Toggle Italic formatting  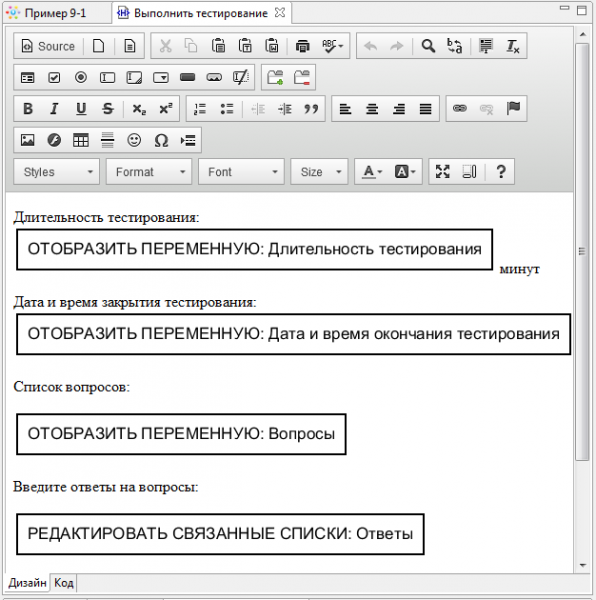coord(54,109)
